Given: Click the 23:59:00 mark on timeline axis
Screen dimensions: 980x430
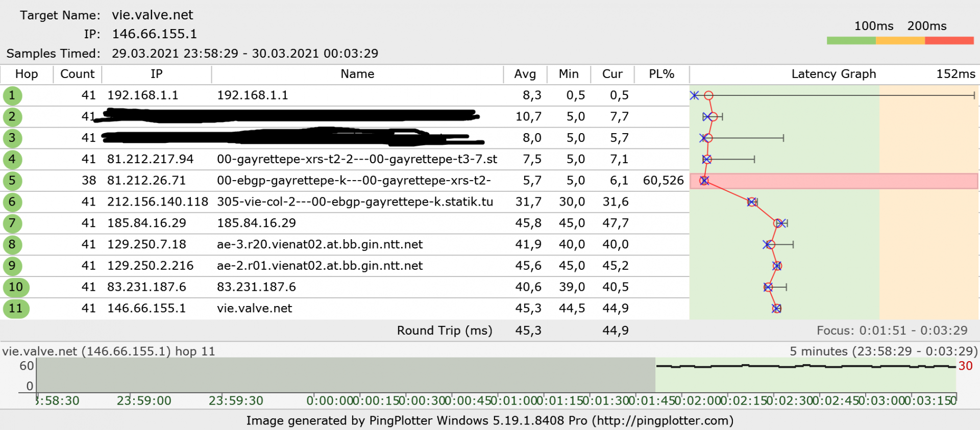Looking at the screenshot, I should (144, 401).
